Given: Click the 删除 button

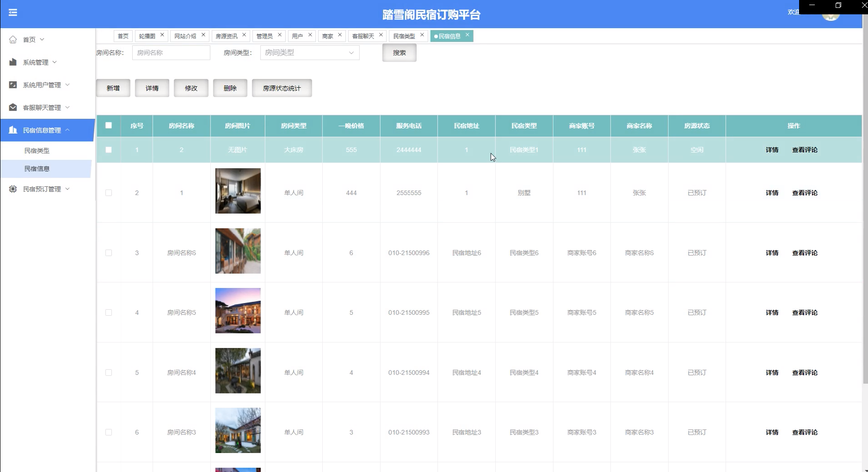Looking at the screenshot, I should coord(230,88).
